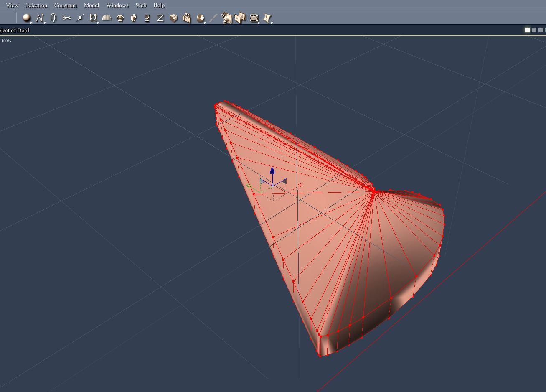Select the beveled cube tool icon
The height and width of the screenshot is (392, 546).
coord(174,18)
